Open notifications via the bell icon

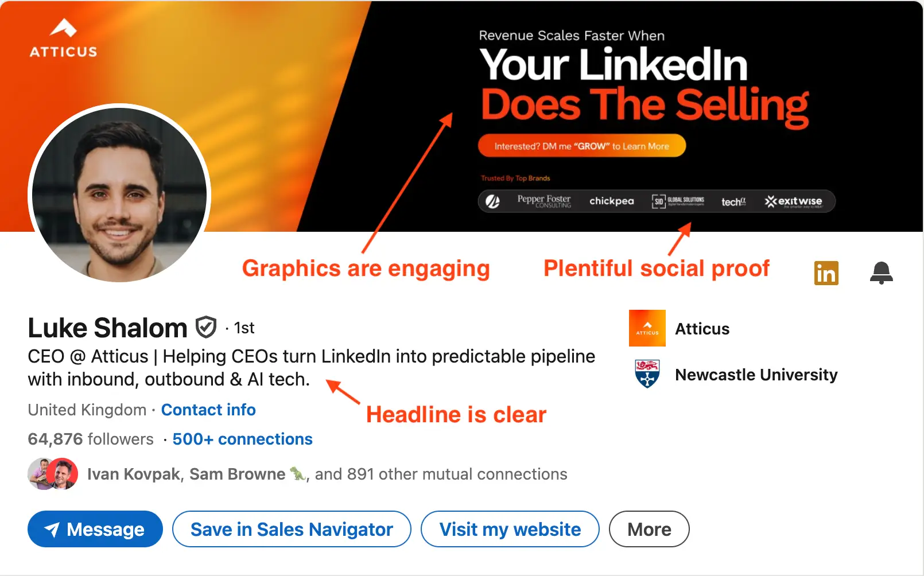[882, 274]
